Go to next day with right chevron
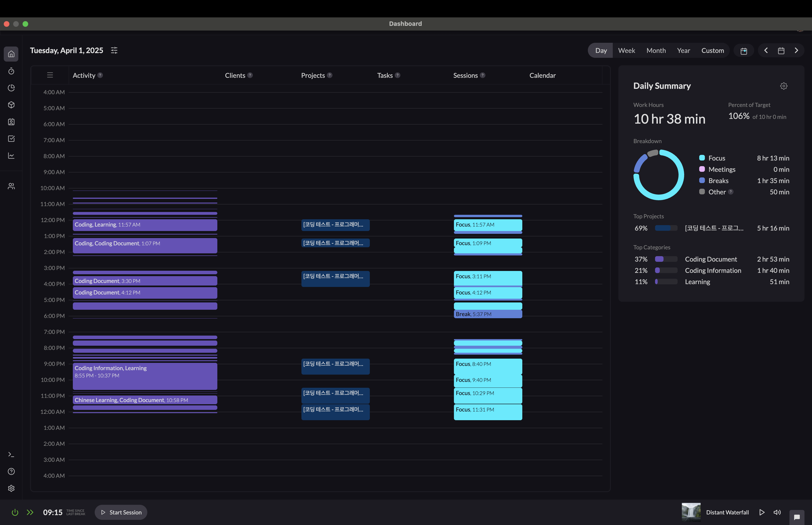 (x=796, y=51)
